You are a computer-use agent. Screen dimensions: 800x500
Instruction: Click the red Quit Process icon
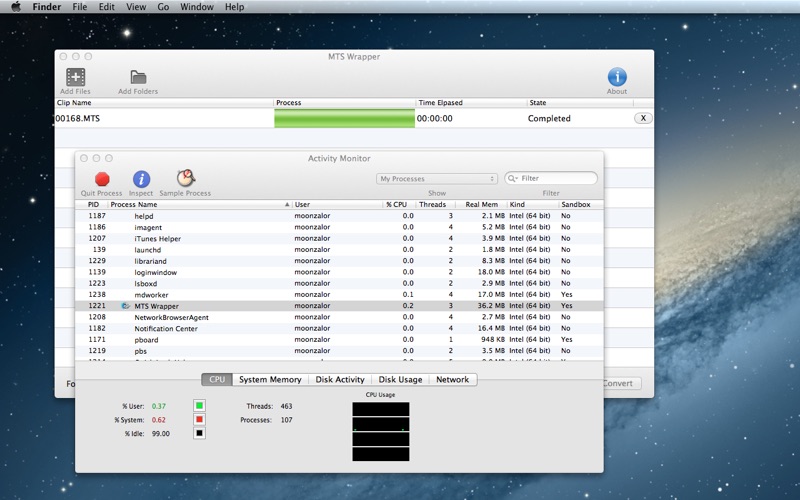pos(102,179)
